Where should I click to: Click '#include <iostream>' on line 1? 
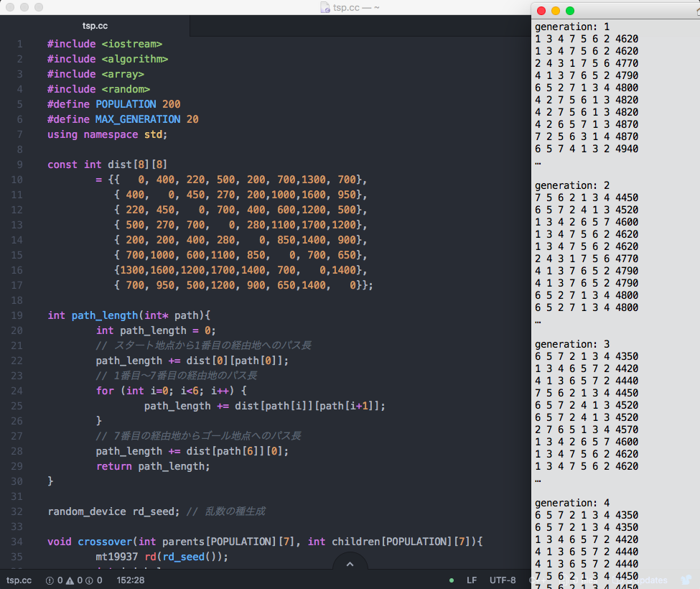point(105,44)
